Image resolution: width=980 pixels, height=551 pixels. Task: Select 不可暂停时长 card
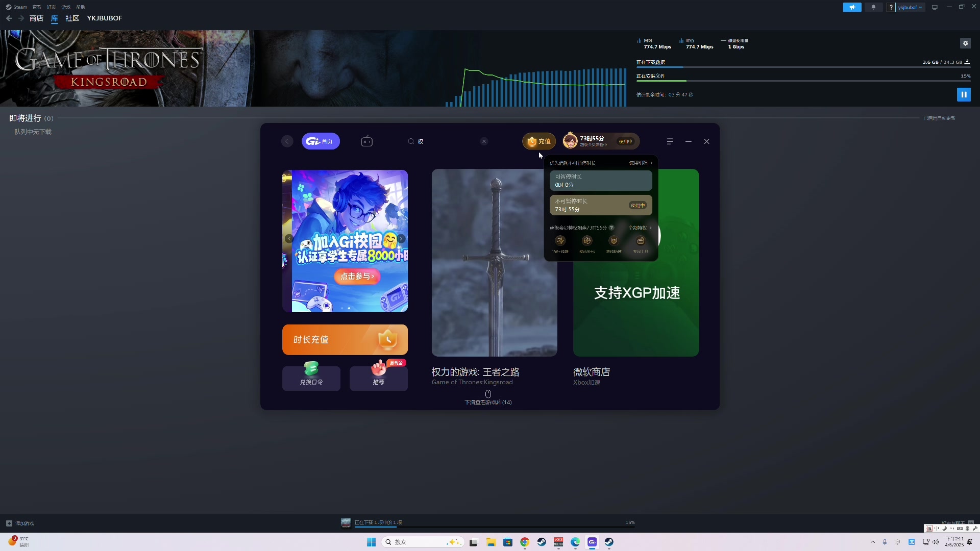click(x=601, y=205)
